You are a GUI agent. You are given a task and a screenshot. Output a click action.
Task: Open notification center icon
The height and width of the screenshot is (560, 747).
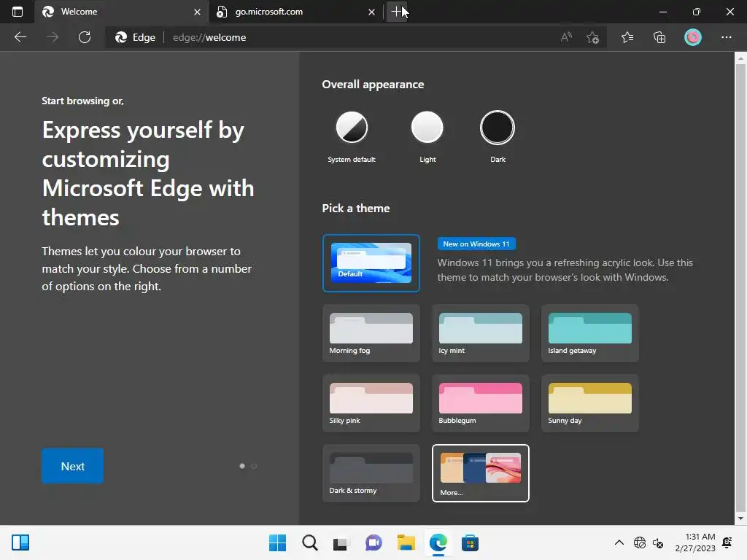pyautogui.click(x=727, y=542)
